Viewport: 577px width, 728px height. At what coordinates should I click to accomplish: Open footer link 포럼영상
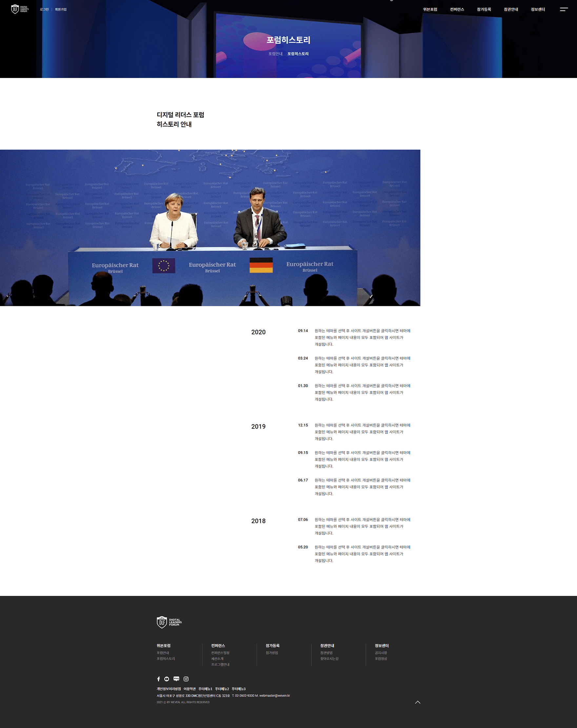pos(381,659)
